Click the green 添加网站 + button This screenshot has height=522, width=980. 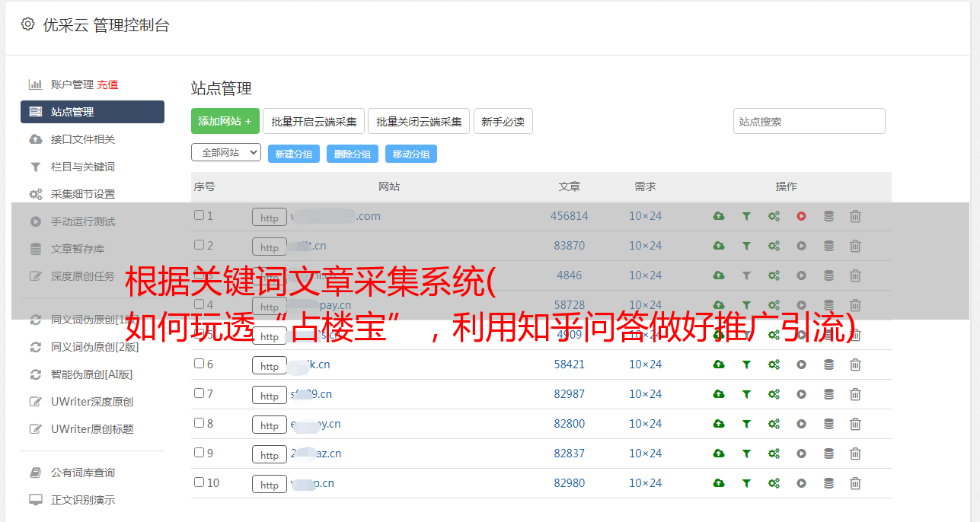pyautogui.click(x=225, y=121)
